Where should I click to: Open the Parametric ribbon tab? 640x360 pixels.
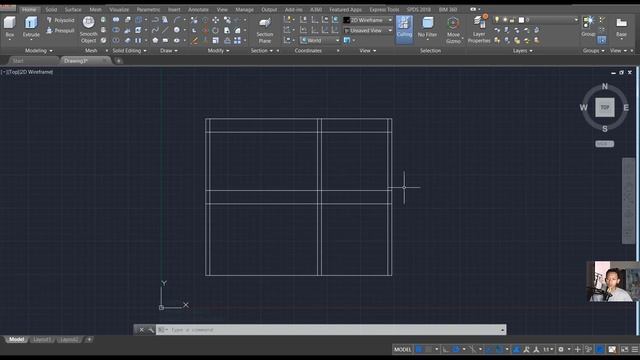pos(148,9)
